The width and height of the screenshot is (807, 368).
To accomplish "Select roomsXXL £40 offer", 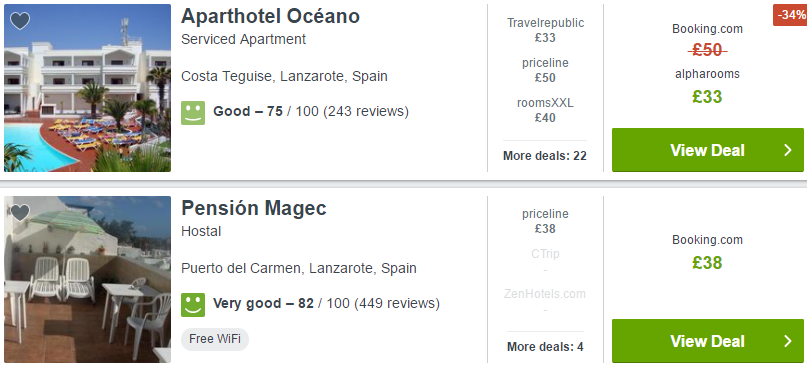I will pyautogui.click(x=545, y=111).
